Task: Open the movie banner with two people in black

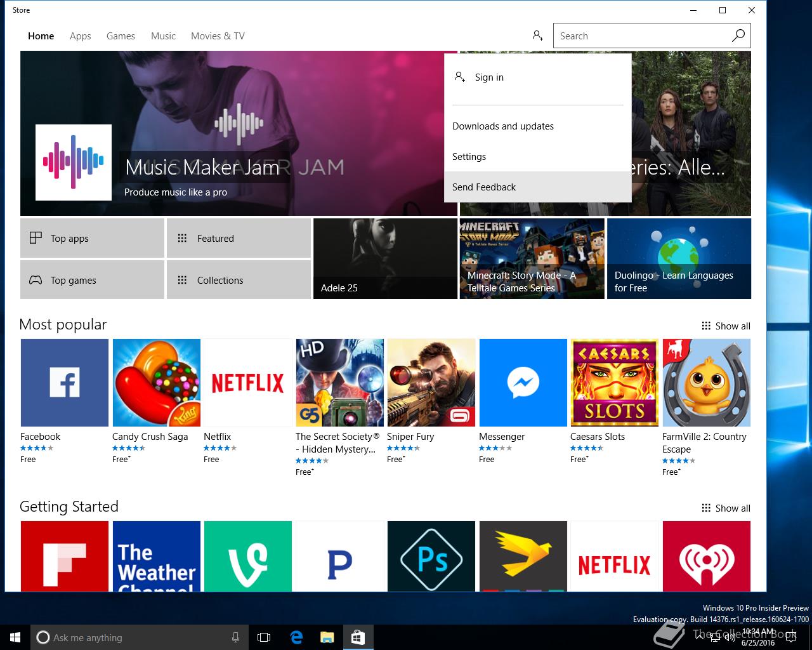Action: tap(691, 133)
